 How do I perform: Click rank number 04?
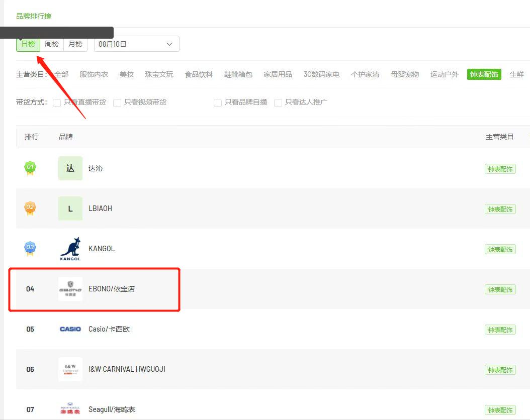point(30,289)
